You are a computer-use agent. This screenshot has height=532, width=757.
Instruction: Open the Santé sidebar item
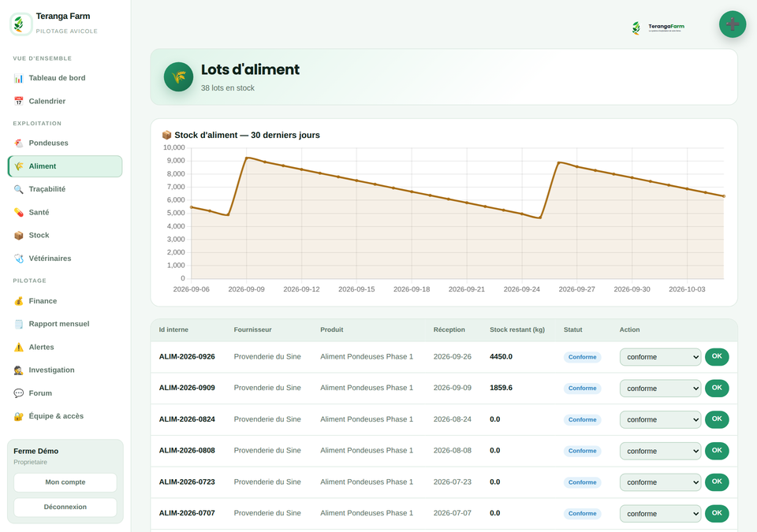coord(65,213)
